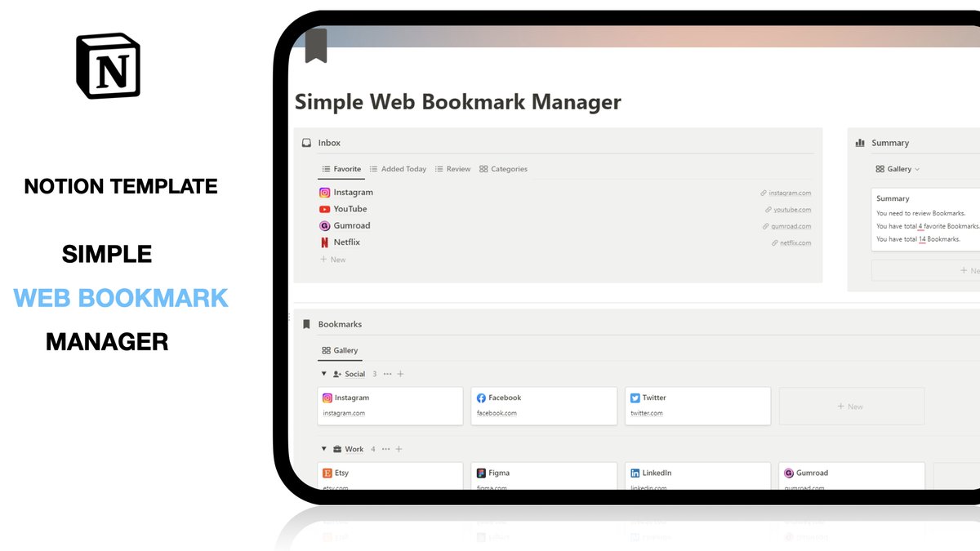Click the Figma icon in the Work group
The width and height of the screenshot is (980, 551).
click(x=481, y=473)
